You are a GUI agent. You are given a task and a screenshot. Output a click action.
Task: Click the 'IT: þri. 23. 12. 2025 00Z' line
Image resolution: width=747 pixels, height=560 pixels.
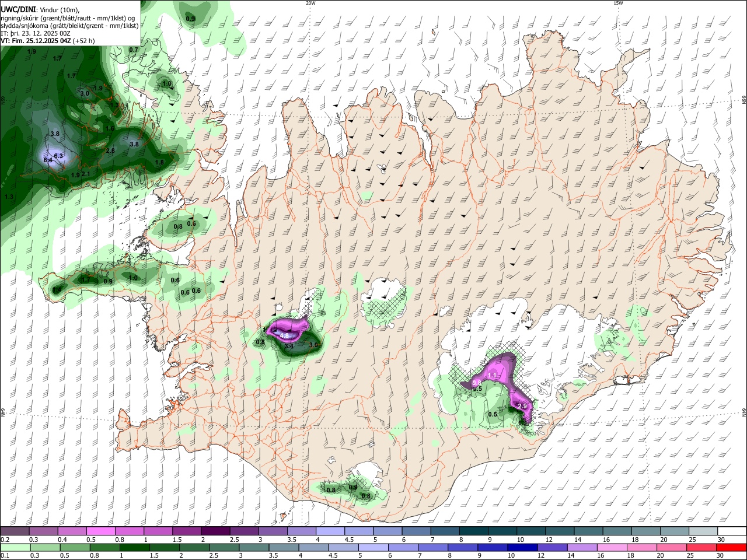(36, 33)
